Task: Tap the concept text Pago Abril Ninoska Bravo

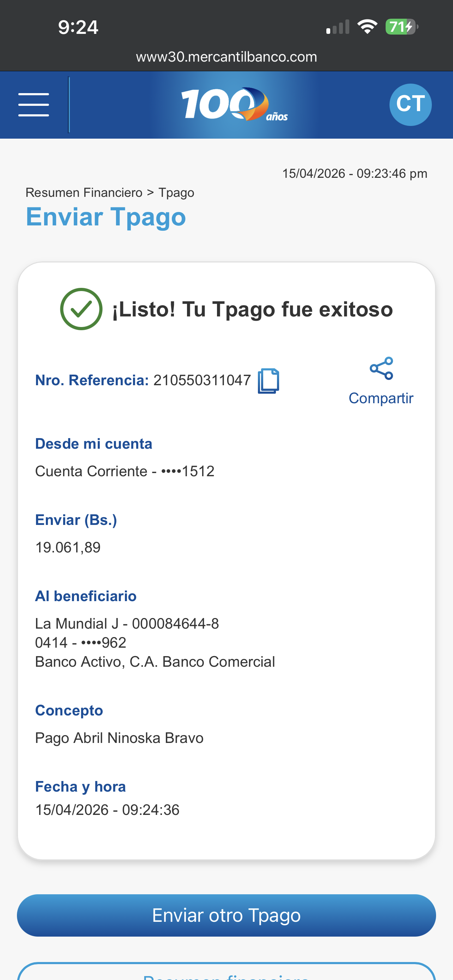Action: [119, 738]
